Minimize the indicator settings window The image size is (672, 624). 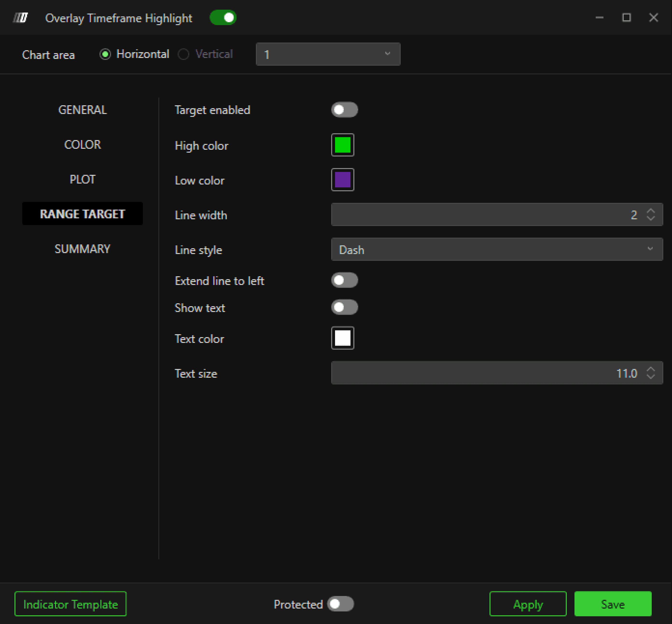(x=599, y=18)
